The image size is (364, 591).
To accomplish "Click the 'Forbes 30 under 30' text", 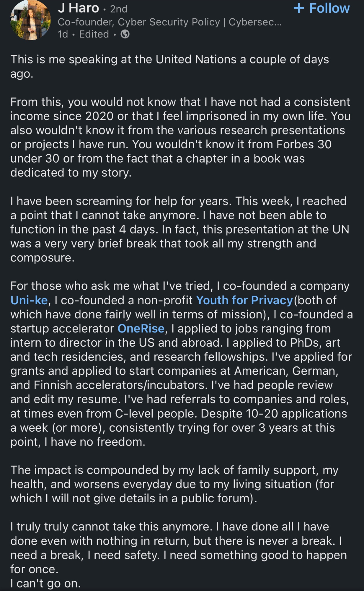I will click(x=304, y=144).
